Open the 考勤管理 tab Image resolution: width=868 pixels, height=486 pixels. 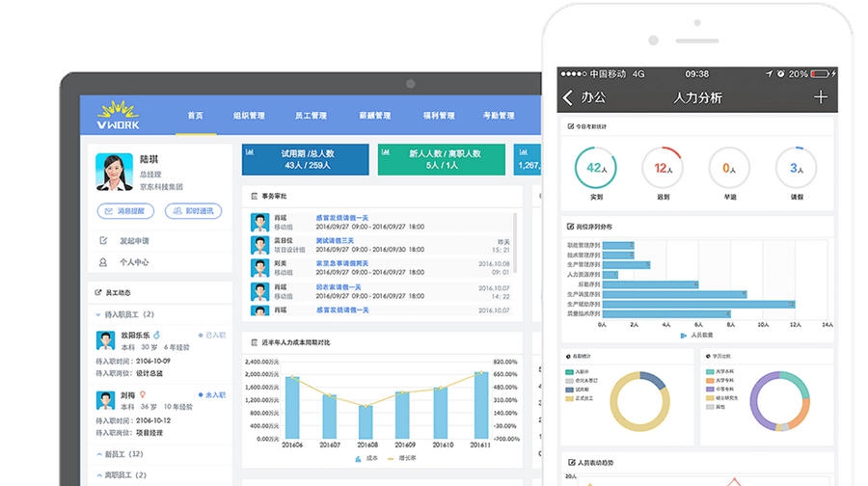coord(499,115)
